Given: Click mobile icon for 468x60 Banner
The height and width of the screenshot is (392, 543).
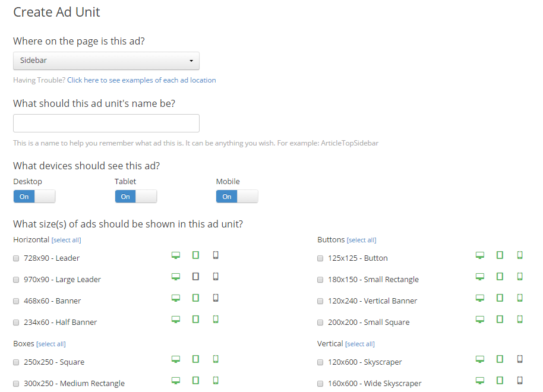Looking at the screenshot, I should coord(216,298).
